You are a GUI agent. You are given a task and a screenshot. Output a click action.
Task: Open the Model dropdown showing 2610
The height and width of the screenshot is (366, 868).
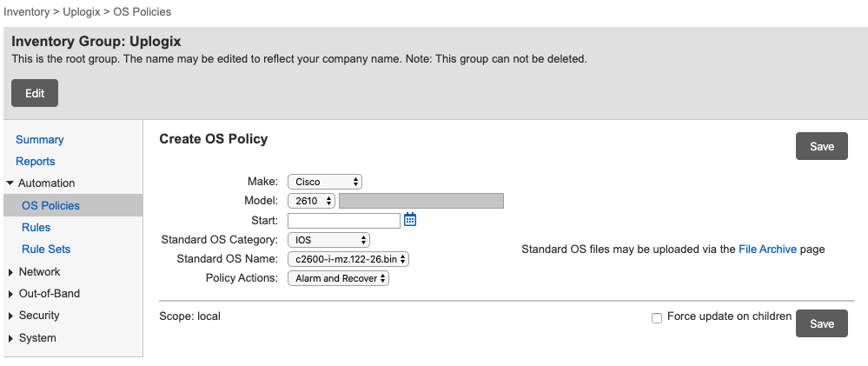pos(311,201)
